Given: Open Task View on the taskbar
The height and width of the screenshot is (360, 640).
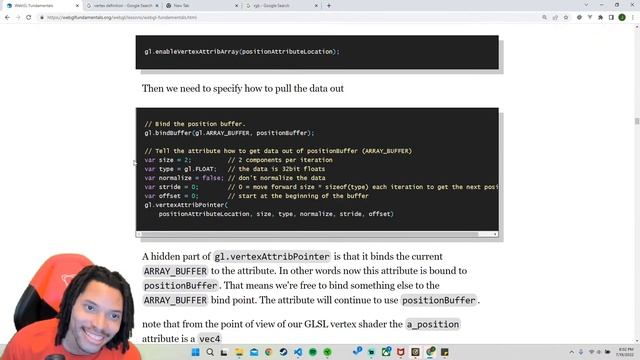Looking at the screenshot, I should 224,352.
